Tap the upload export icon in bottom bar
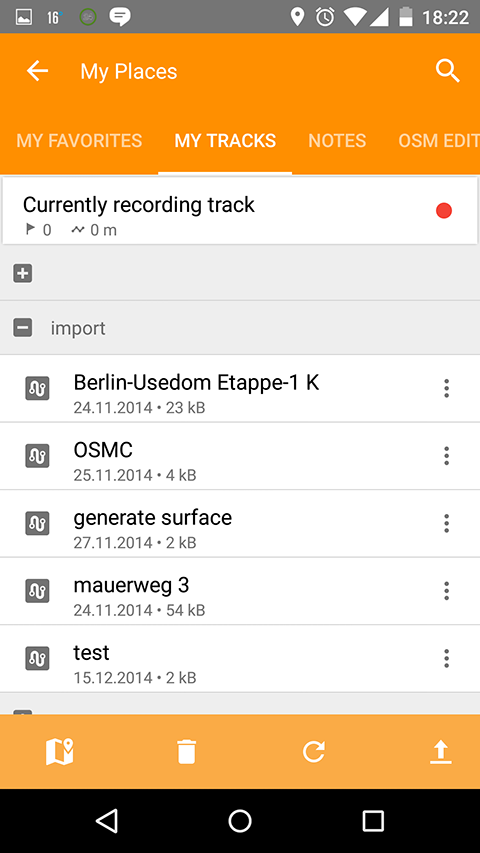Image resolution: width=480 pixels, height=853 pixels. tap(441, 752)
